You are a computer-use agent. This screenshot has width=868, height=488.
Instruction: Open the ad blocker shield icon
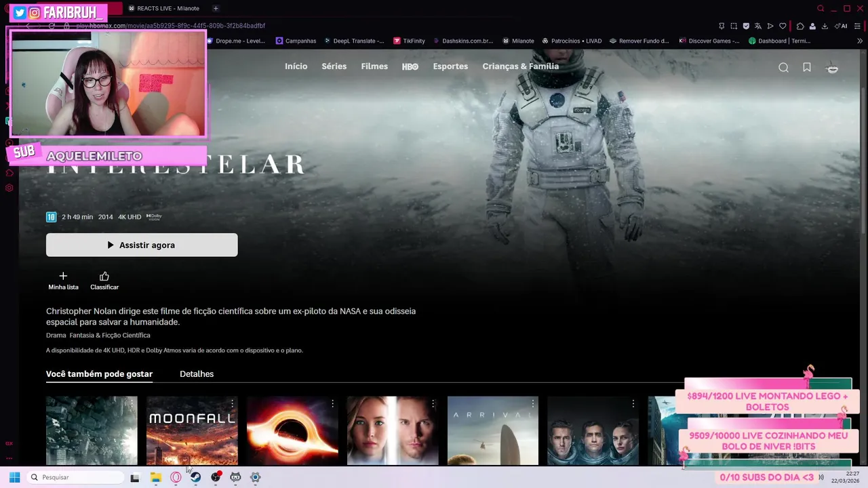tap(746, 26)
